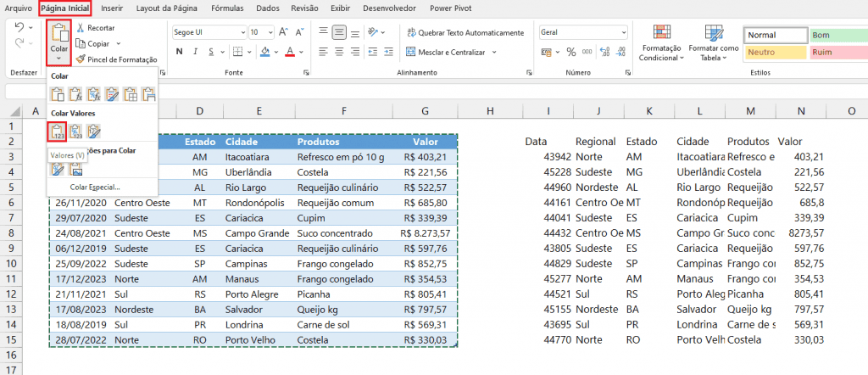
Task: Click the Copiar button
Action: (x=93, y=43)
